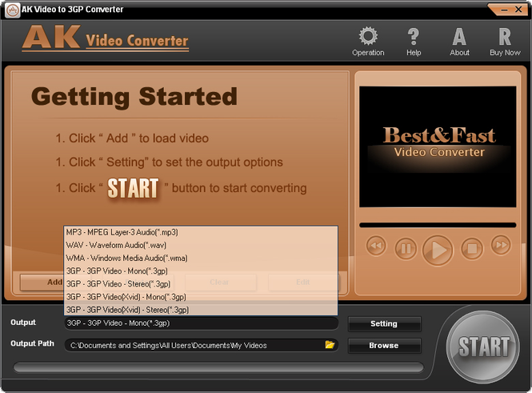Image resolution: width=532 pixels, height=393 pixels.
Task: Select 3GP Video(Xvid) - Mono option
Action: coord(201,297)
